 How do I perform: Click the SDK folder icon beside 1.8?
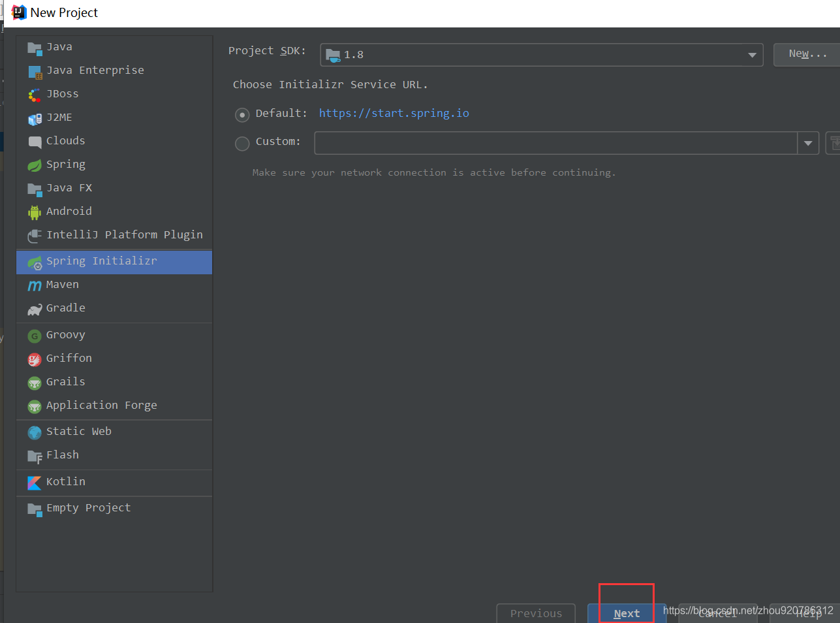click(333, 56)
